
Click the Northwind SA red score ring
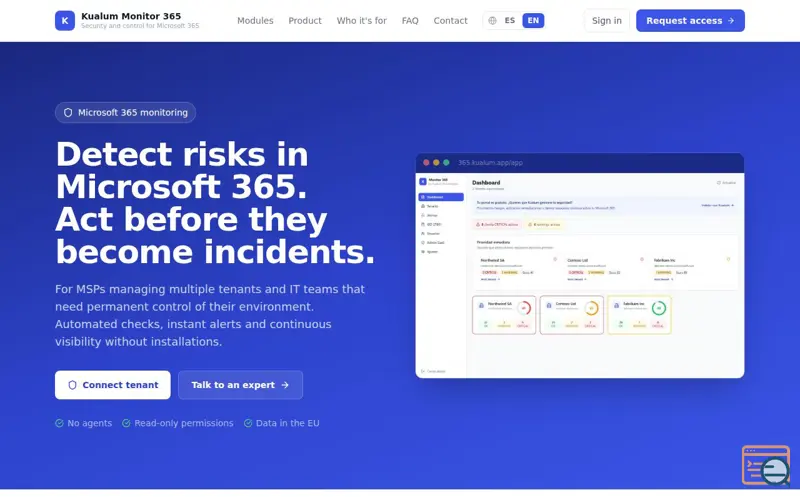click(x=523, y=308)
